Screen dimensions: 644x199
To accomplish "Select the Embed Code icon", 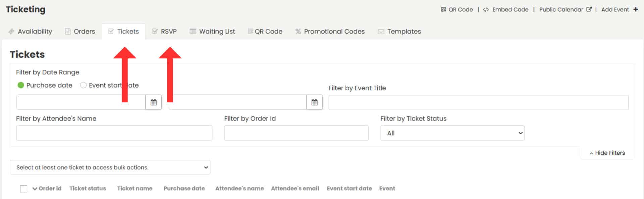I will pos(485,9).
